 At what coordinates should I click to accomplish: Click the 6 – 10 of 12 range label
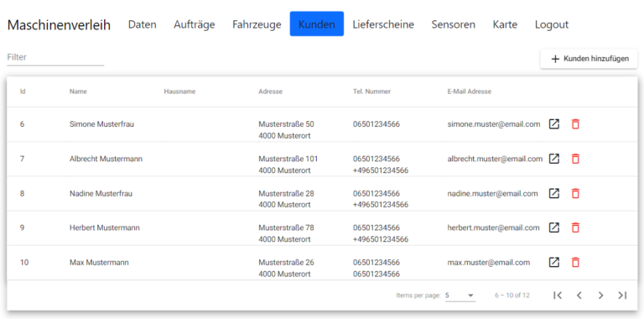point(512,295)
